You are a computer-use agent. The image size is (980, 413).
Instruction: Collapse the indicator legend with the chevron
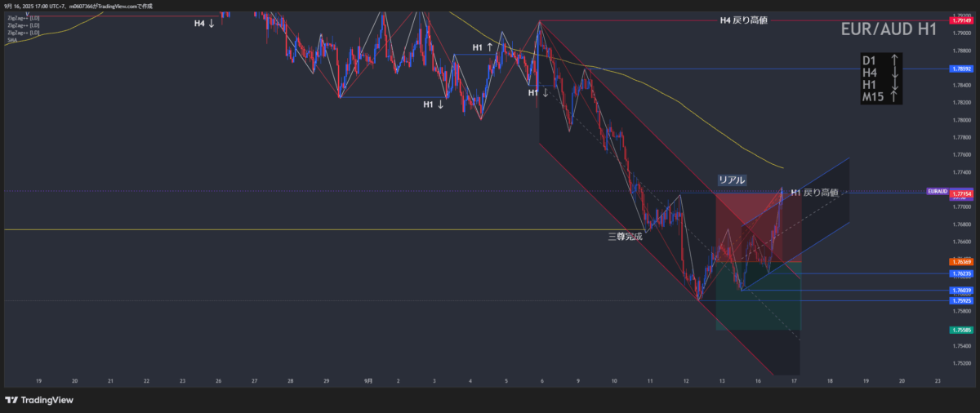28,13
